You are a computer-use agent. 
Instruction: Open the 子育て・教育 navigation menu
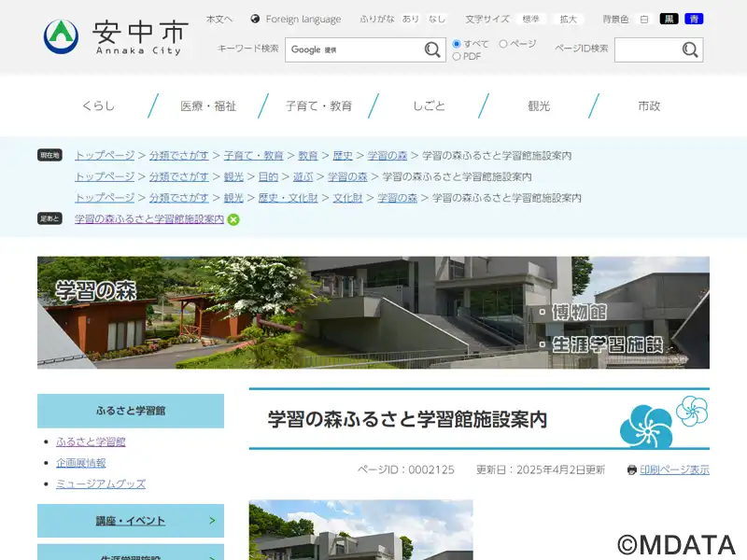[318, 105]
